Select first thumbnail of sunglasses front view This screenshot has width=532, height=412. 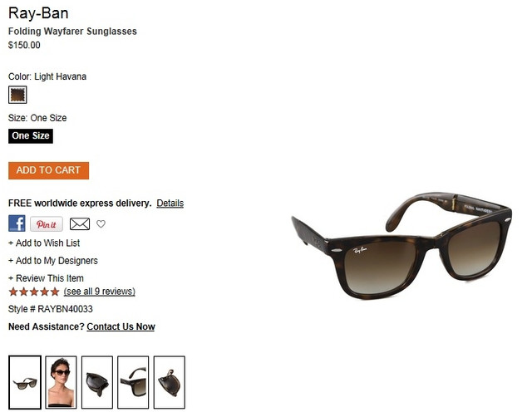[25, 382]
